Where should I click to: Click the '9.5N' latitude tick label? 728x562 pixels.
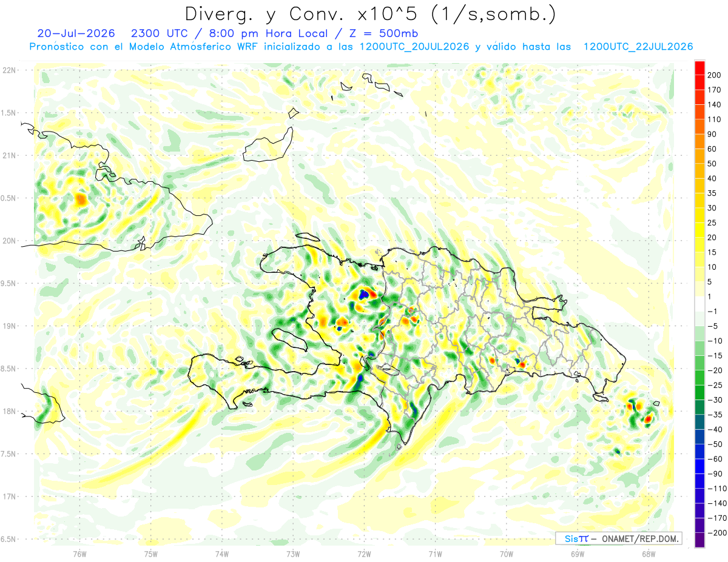click(x=8, y=283)
